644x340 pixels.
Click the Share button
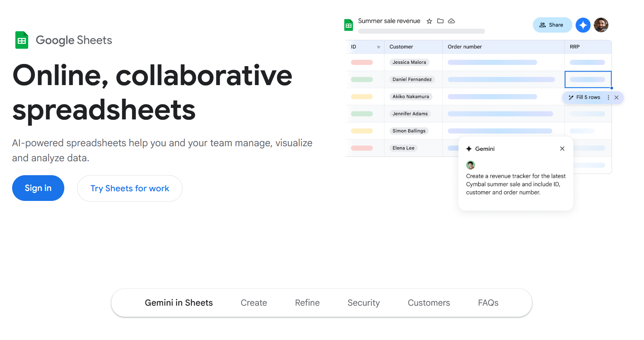[552, 25]
